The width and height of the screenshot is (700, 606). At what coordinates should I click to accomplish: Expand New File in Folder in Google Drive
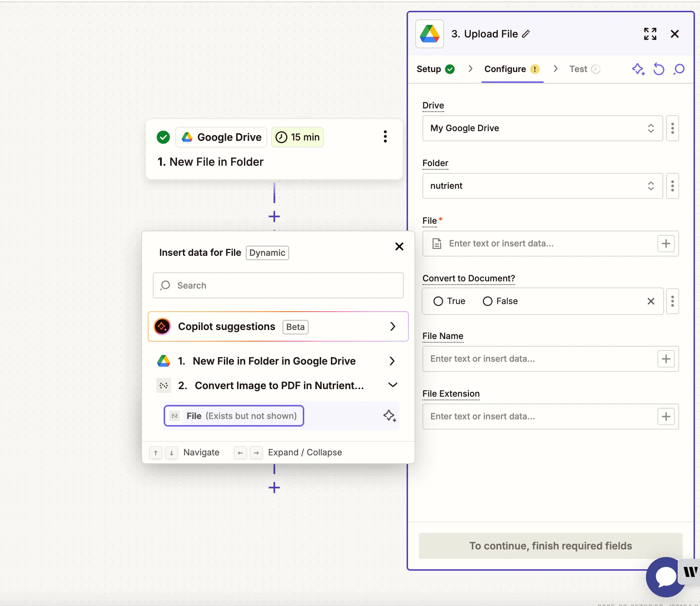(392, 361)
